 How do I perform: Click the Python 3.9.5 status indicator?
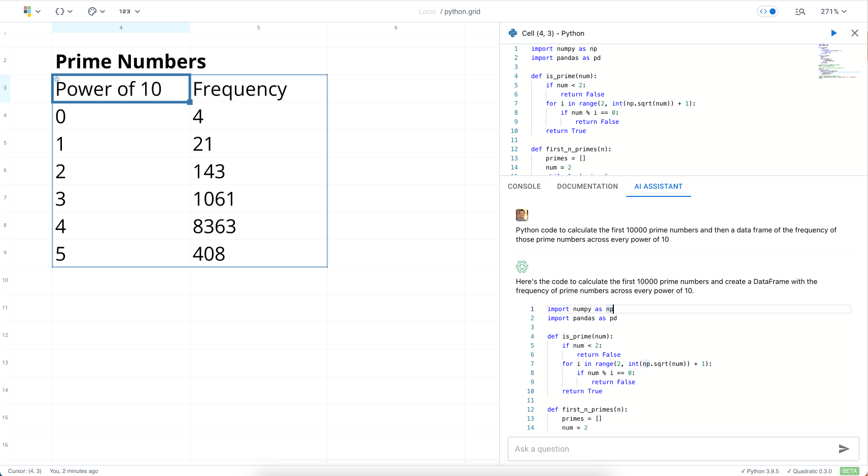pyautogui.click(x=759, y=471)
